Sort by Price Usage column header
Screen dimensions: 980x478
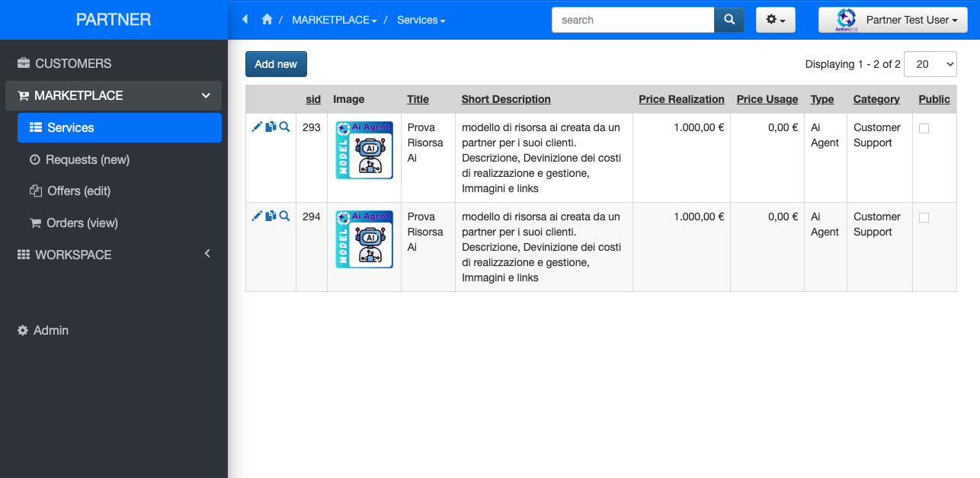pyautogui.click(x=767, y=99)
